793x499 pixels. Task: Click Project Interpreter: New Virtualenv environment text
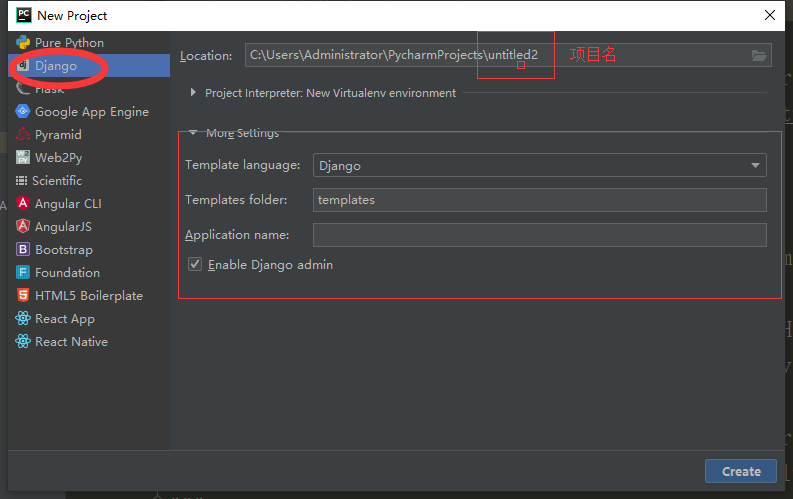point(330,93)
